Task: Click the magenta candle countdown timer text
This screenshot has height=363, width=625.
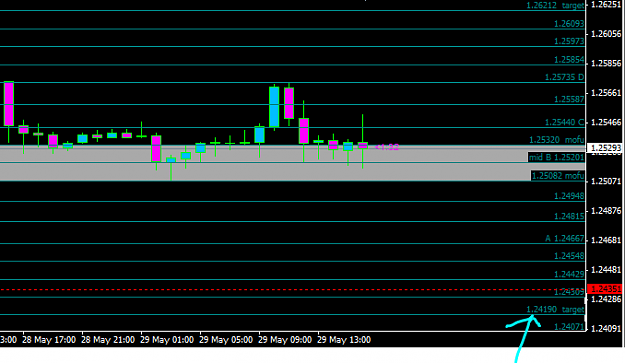Action: pyautogui.click(x=387, y=147)
